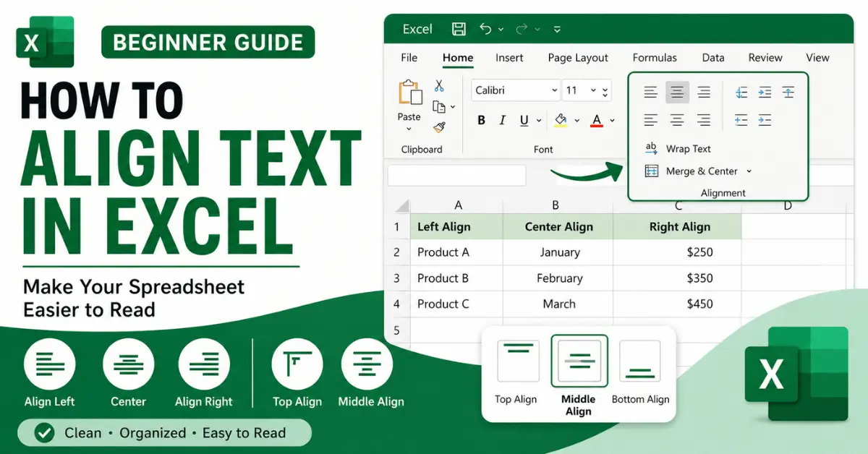The height and width of the screenshot is (454, 868).
Task: Click the Name Box field
Action: (456, 176)
